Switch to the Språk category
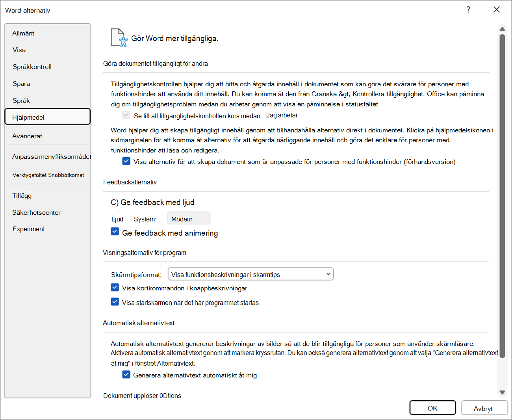The height and width of the screenshot is (420, 512). (x=21, y=100)
